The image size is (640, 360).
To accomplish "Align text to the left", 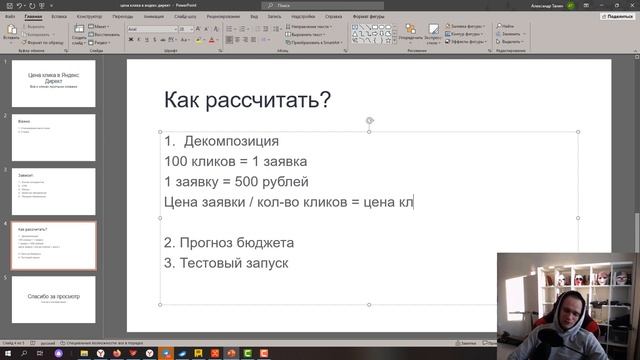I will coord(229,40).
